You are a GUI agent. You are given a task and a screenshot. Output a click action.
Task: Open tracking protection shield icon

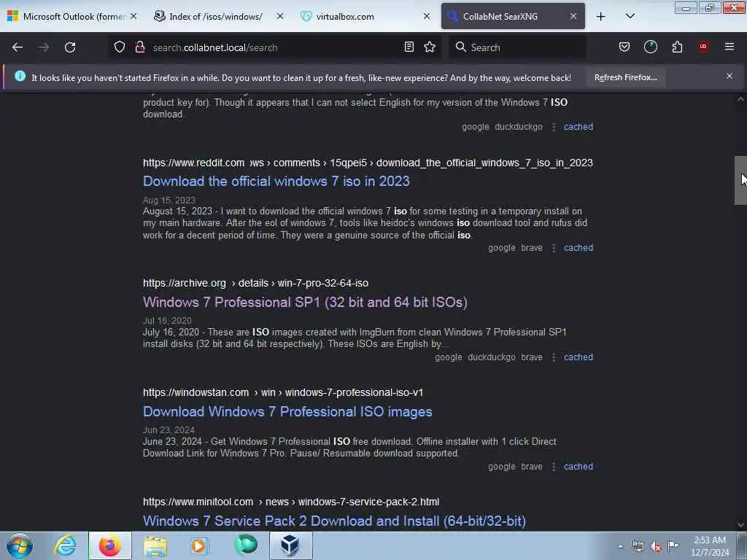[x=120, y=47]
